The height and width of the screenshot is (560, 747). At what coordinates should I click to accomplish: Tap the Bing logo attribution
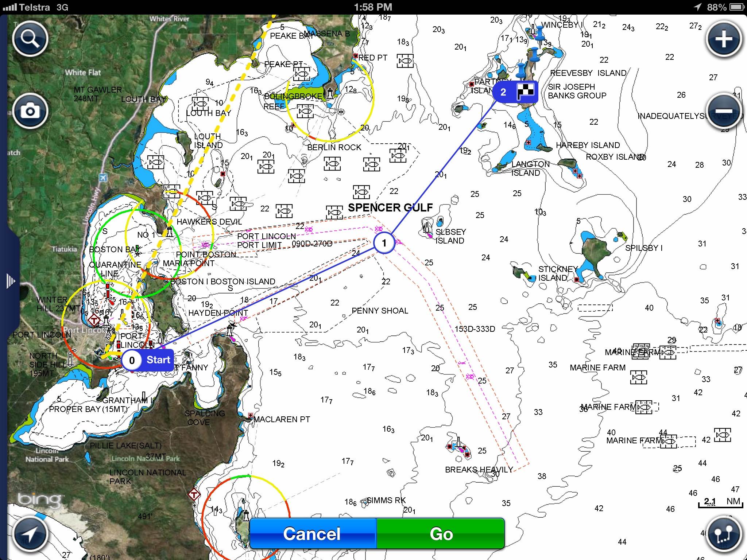(40, 499)
